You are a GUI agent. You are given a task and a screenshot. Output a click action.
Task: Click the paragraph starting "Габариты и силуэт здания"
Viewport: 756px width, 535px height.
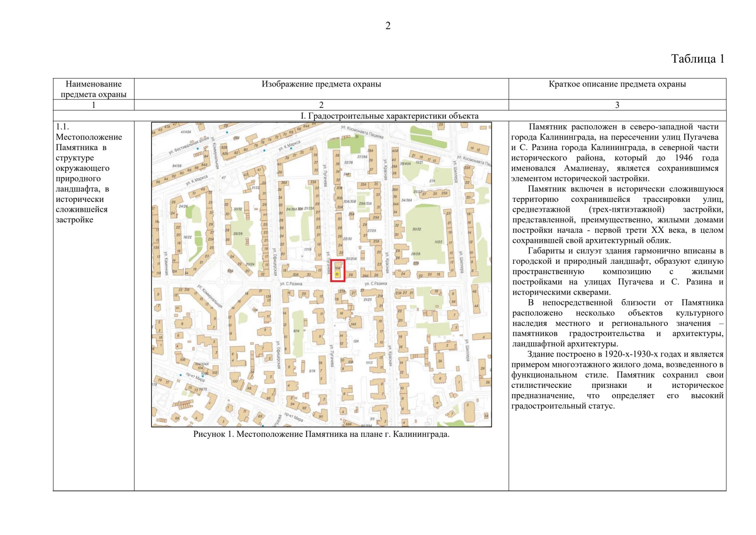tap(617, 272)
